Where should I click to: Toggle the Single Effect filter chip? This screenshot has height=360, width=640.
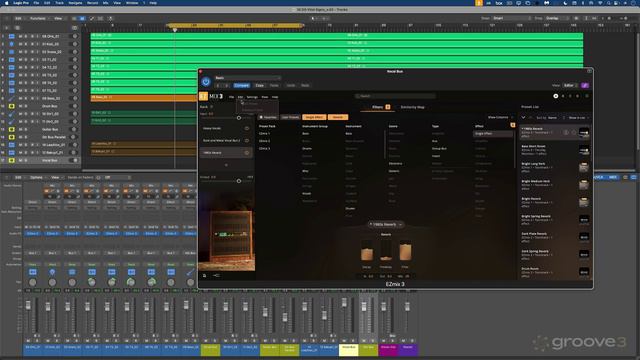(314, 117)
